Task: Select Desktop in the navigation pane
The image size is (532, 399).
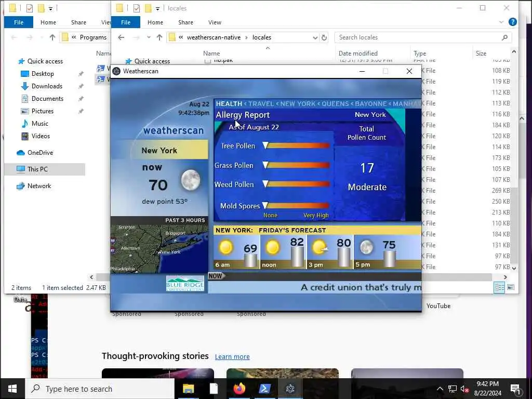Action: pyautogui.click(x=43, y=74)
